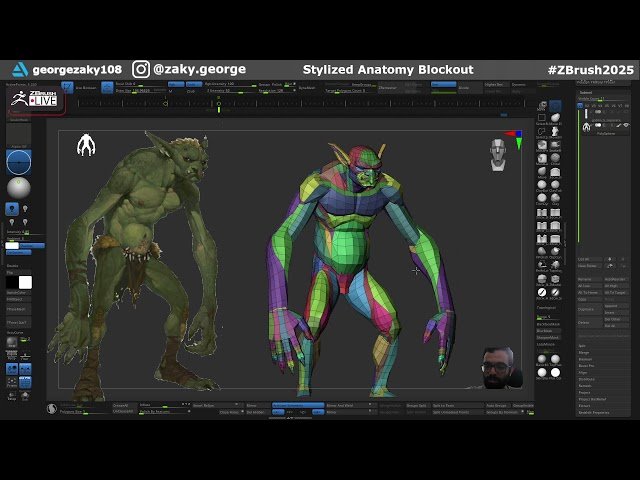Click the DynaMesh button in top shelf
The height and width of the screenshot is (480, 640).
pyautogui.click(x=307, y=88)
